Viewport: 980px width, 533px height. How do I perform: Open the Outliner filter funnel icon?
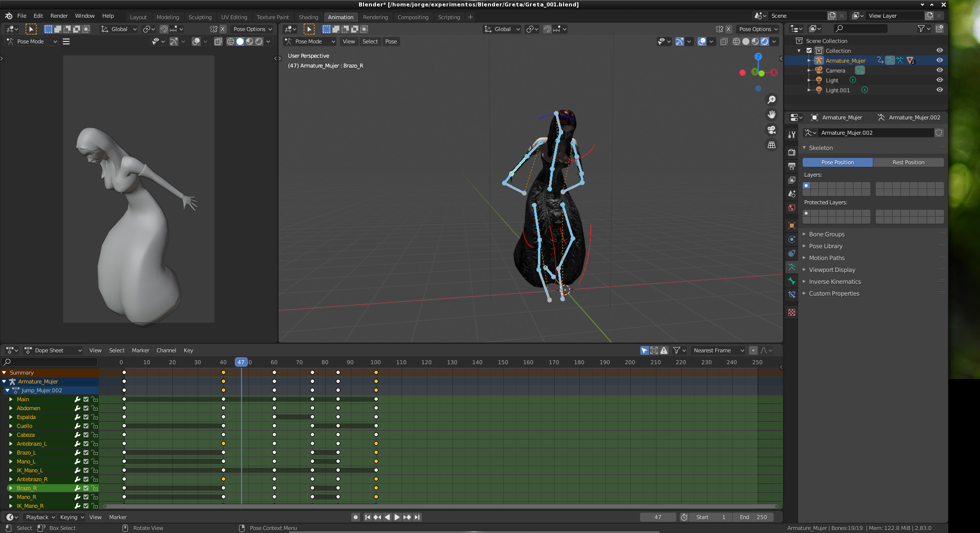click(x=922, y=29)
